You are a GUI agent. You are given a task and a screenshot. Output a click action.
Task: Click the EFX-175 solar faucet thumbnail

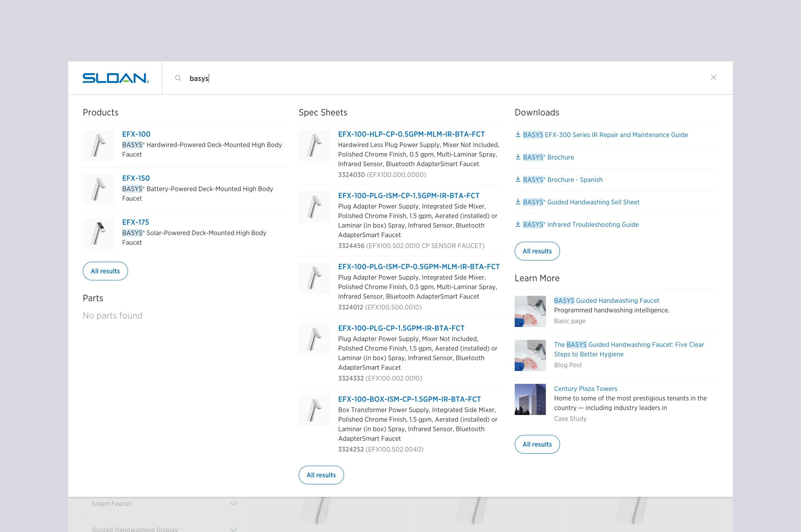click(x=98, y=233)
